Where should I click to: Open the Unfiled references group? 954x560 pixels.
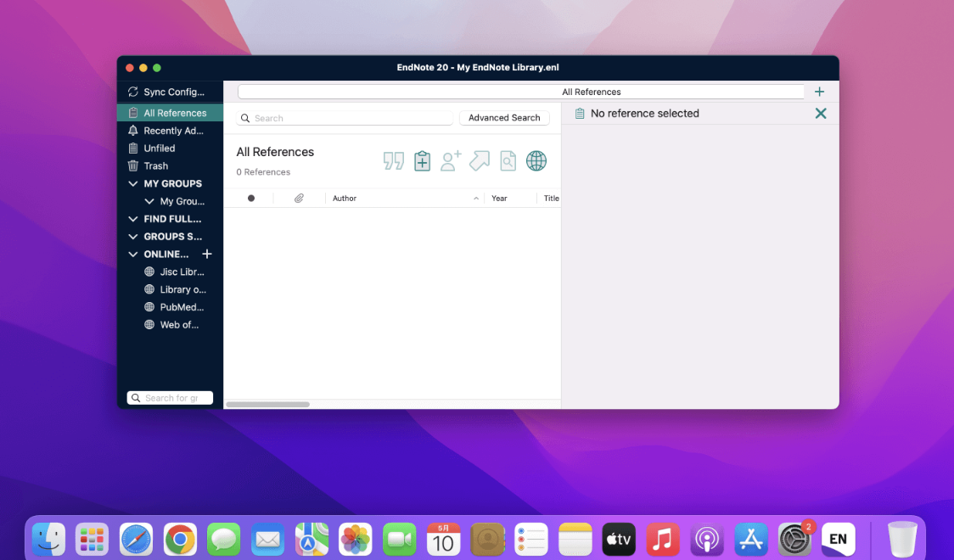coord(170,148)
